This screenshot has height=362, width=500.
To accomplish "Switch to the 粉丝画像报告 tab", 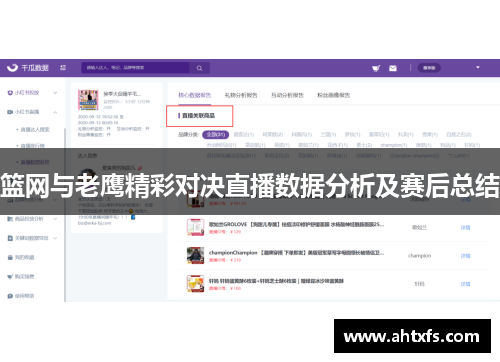I will click(x=333, y=95).
